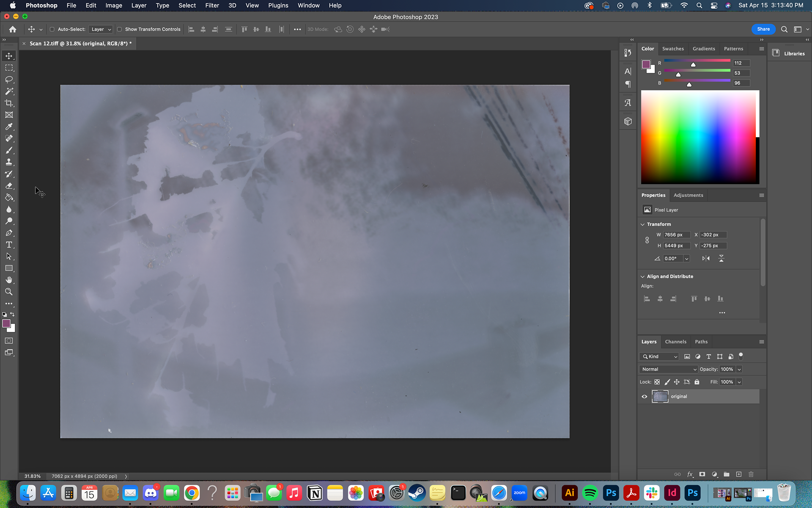This screenshot has width=812, height=508.
Task: Click the W width input field
Action: 676,235
